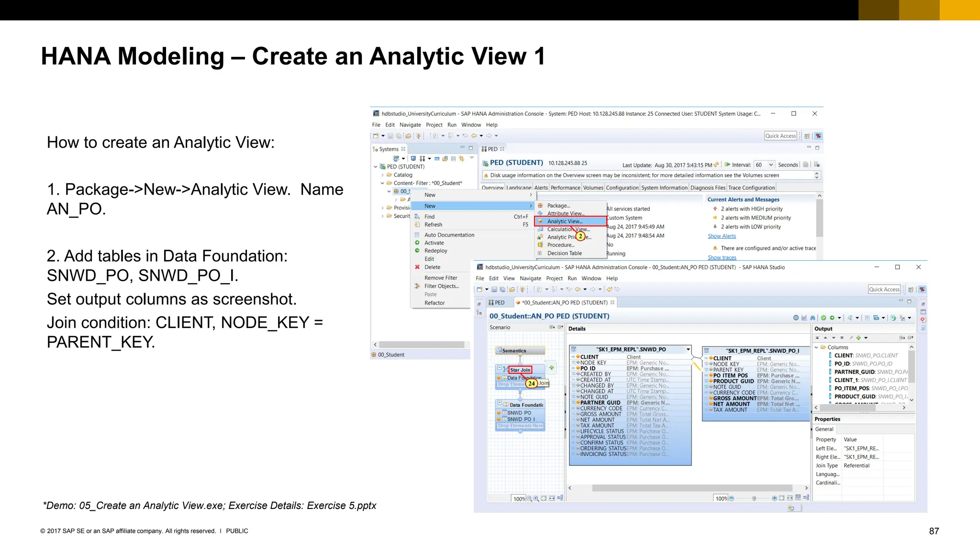Viewport: 980px width, 551px height.
Task: Collapse the Columns node in Output panel
Action: point(816,347)
